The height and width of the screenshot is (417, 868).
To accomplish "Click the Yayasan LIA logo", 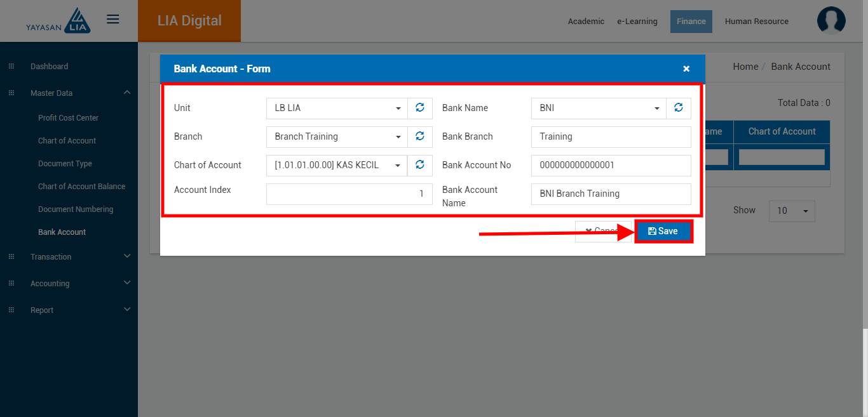I will tap(58, 21).
